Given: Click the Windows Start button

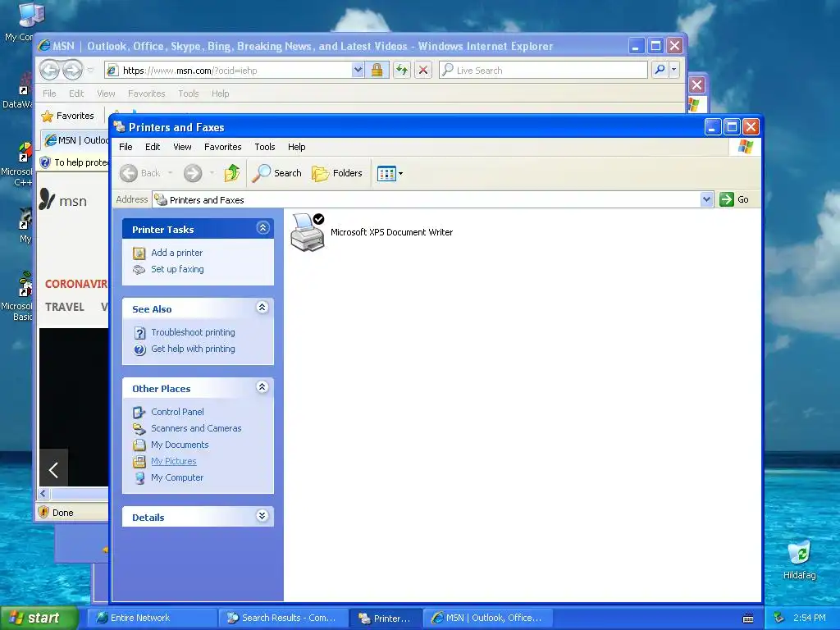Looking at the screenshot, I should point(38,618).
